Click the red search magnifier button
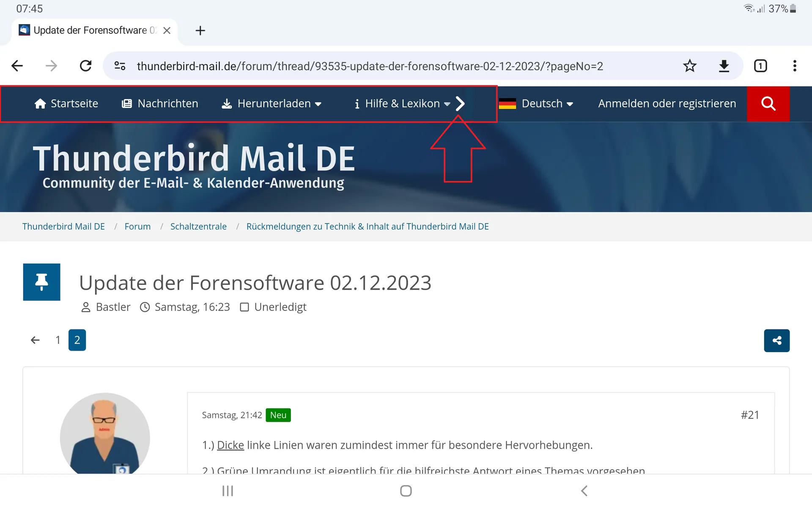The width and height of the screenshot is (812, 508). pyautogui.click(x=768, y=104)
